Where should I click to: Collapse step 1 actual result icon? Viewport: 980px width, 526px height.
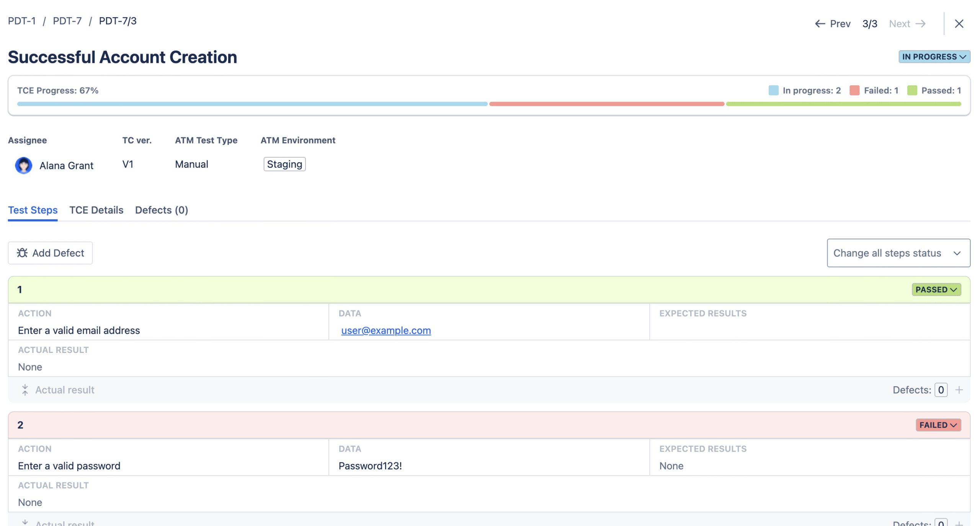(25, 390)
